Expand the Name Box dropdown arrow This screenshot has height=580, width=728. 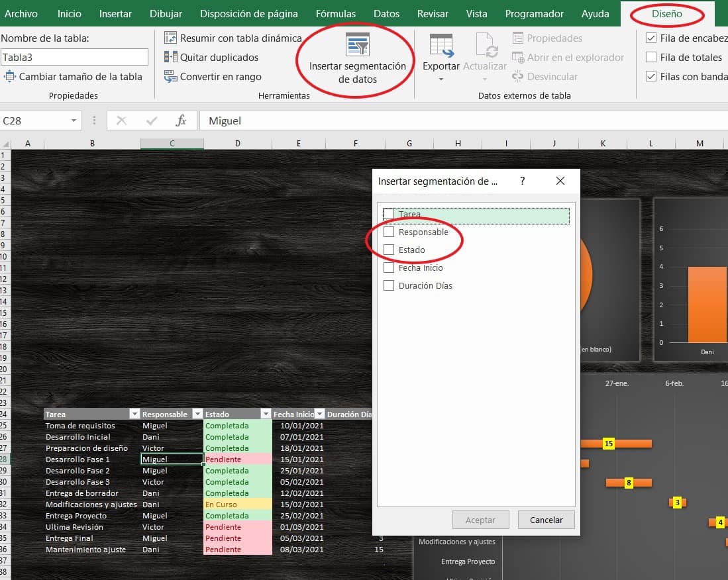pos(74,121)
